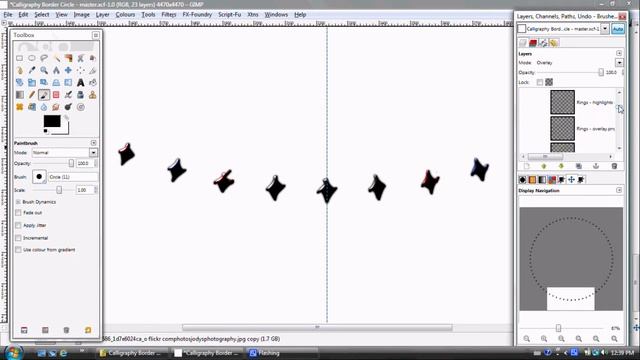Select the Paintbrush tool
640x360 pixels.
click(44, 95)
